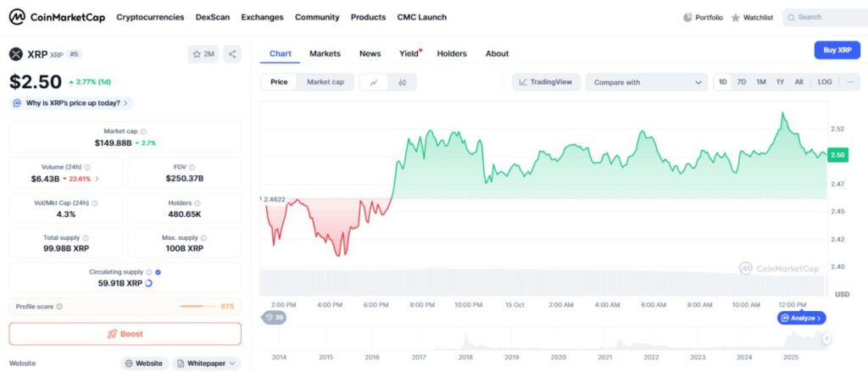Open the Cryptocurrencies menu
868x372 pixels.
150,17
